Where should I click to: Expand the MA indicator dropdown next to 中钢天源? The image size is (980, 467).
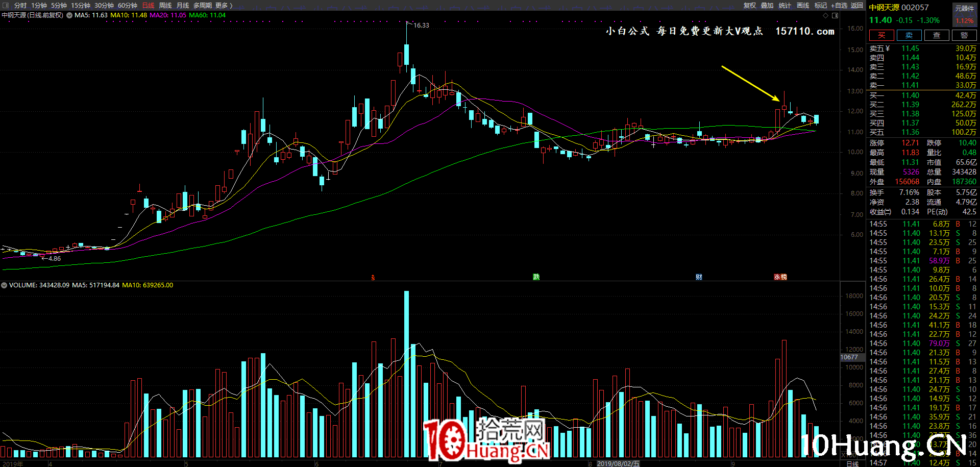pos(69,15)
